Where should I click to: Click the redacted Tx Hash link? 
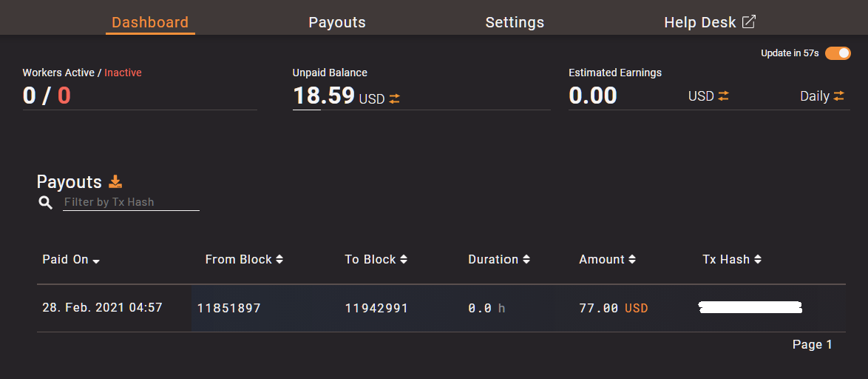[x=750, y=307]
